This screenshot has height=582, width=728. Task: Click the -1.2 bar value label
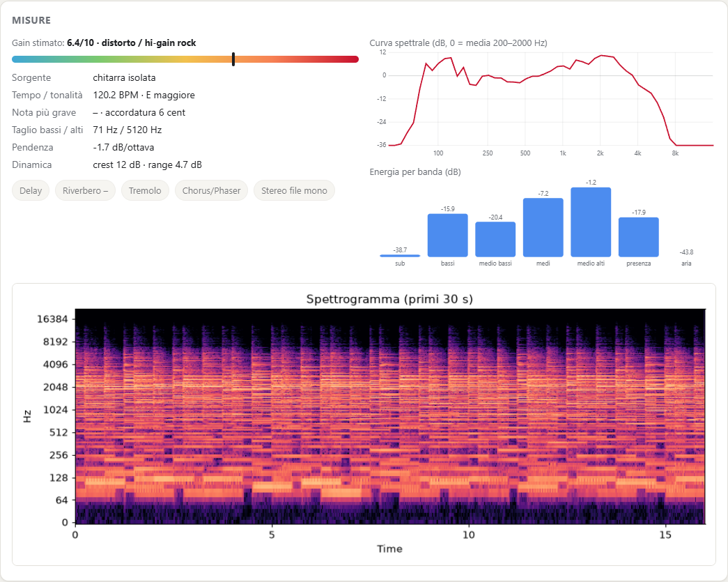(x=591, y=183)
